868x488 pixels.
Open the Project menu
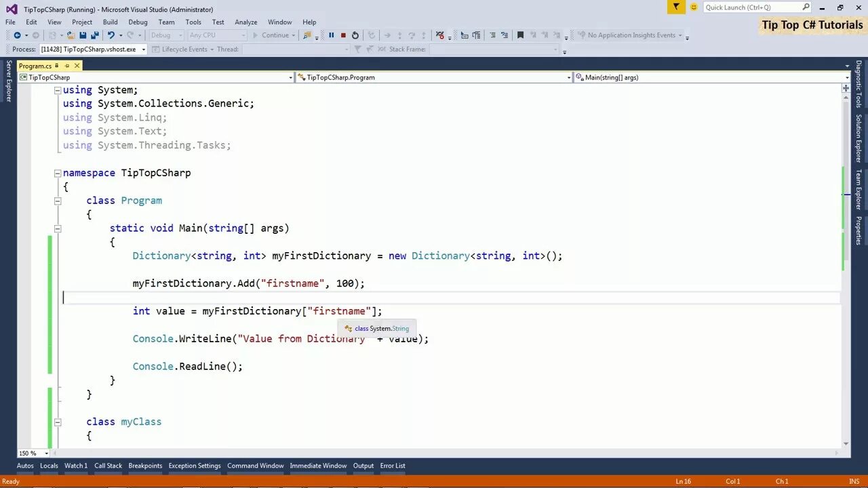coord(82,22)
